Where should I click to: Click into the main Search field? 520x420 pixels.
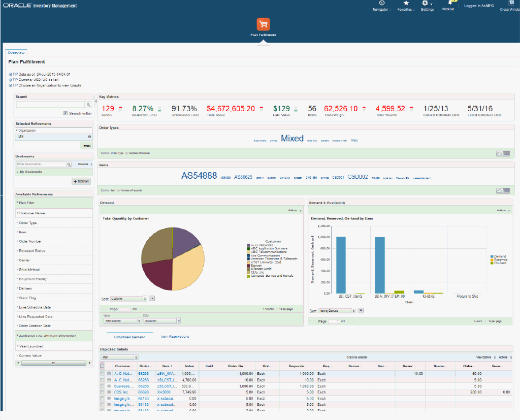(x=50, y=105)
